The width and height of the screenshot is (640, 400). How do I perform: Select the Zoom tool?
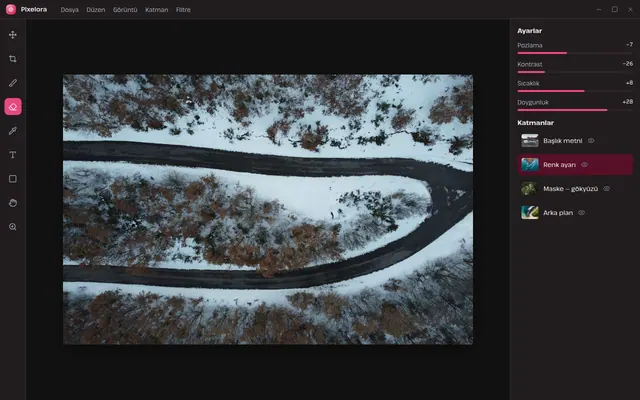[13, 227]
